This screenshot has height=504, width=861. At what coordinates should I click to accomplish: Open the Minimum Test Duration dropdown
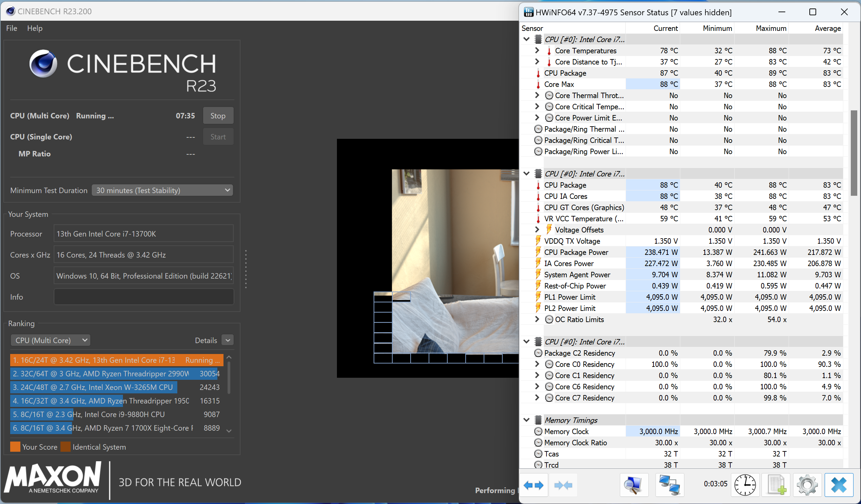(162, 190)
